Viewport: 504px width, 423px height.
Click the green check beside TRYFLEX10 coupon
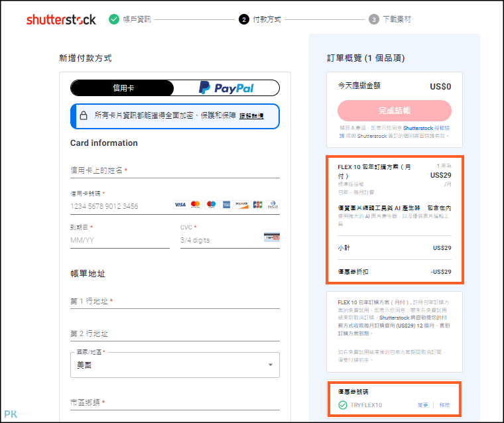pyautogui.click(x=343, y=405)
